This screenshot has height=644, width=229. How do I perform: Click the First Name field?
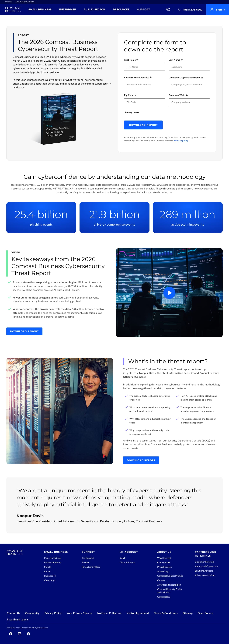[x=144, y=67]
